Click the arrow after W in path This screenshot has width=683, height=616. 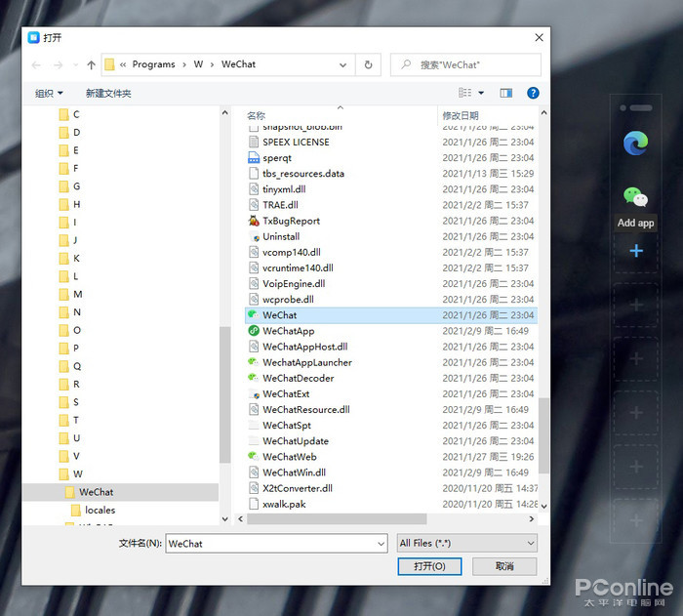(212, 65)
